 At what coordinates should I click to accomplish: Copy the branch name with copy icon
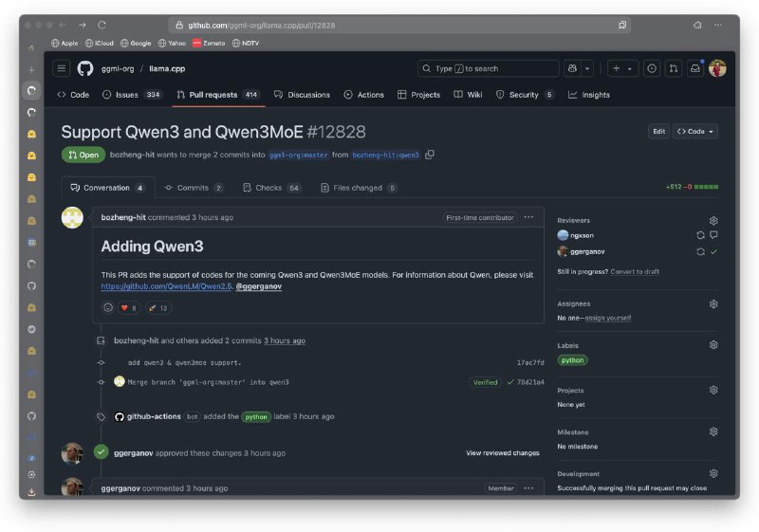pos(430,155)
